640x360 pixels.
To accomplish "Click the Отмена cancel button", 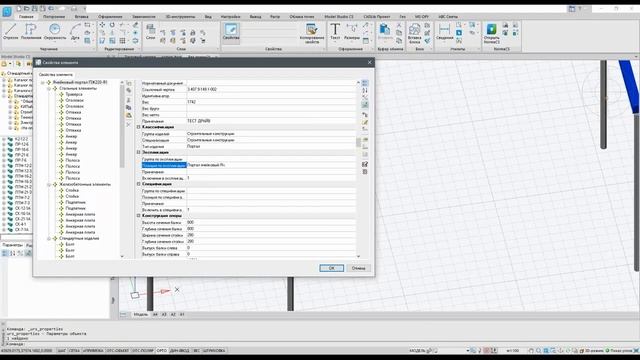I will pyautogui.click(x=358, y=268).
